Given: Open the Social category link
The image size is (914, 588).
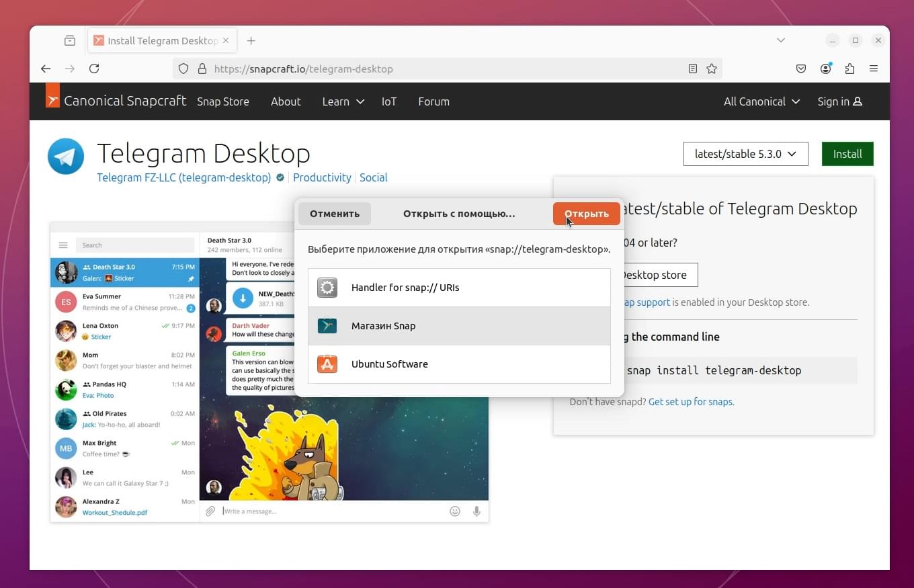Looking at the screenshot, I should pyautogui.click(x=373, y=177).
